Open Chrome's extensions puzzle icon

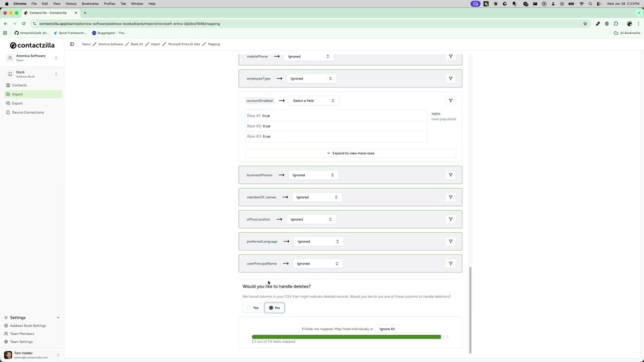pos(616,24)
